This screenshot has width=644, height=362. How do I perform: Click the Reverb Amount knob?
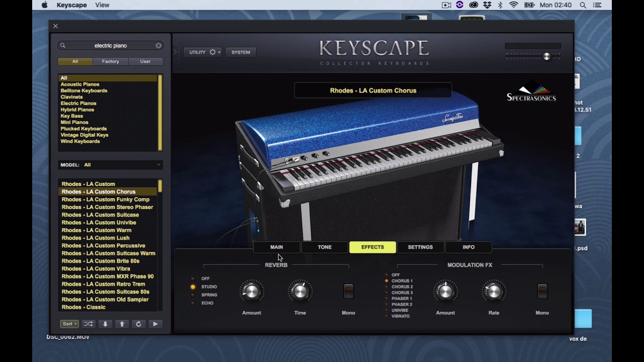252,291
